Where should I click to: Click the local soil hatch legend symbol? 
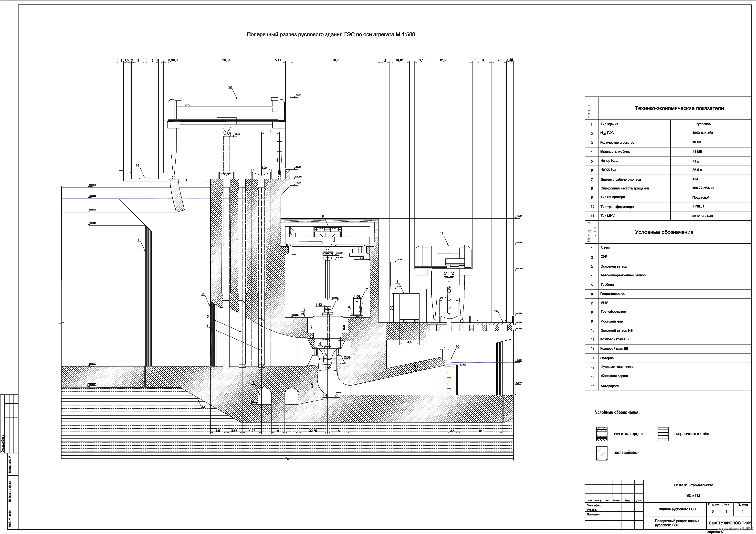tap(602, 434)
